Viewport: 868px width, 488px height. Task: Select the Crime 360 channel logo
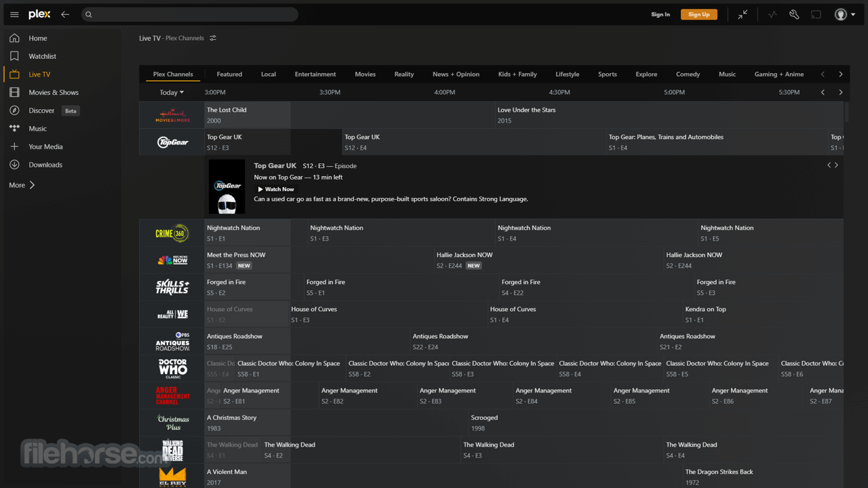click(172, 233)
